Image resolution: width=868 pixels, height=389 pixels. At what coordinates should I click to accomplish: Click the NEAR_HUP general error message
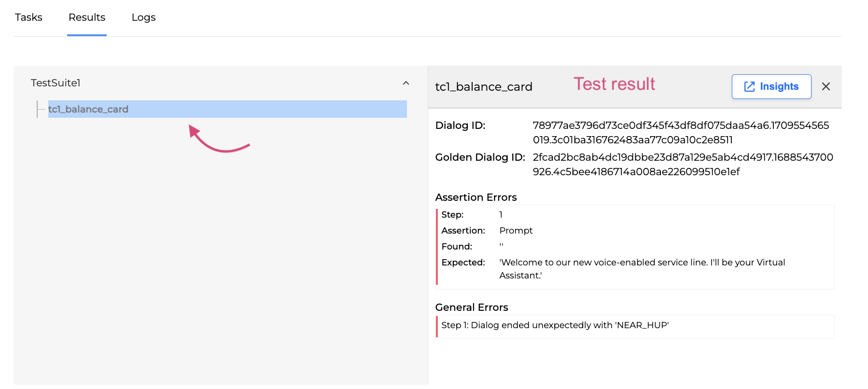pyautogui.click(x=555, y=325)
